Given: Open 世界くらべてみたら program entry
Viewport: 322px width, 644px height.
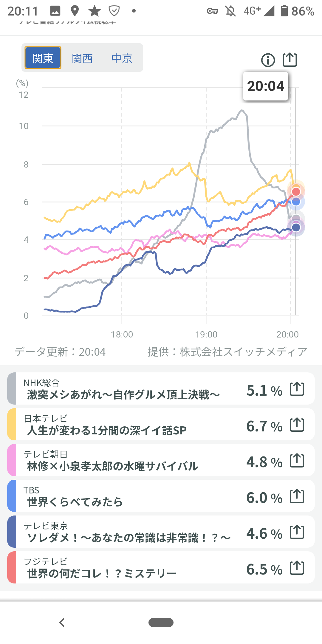Looking at the screenshot, I should coord(75,502).
